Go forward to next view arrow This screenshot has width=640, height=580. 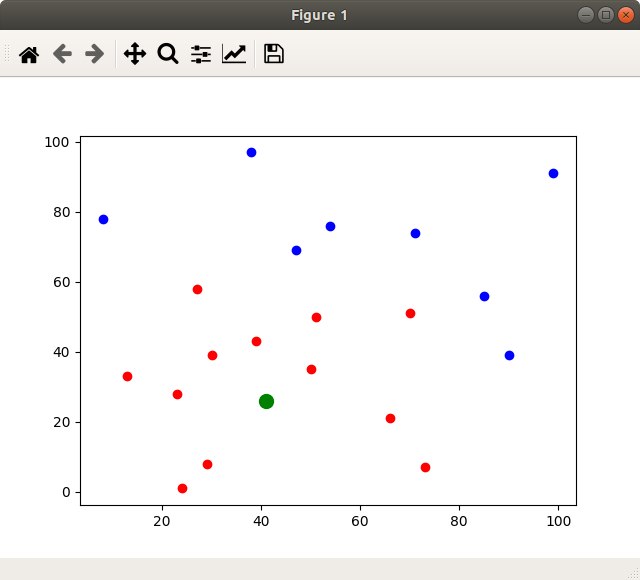pyautogui.click(x=95, y=54)
